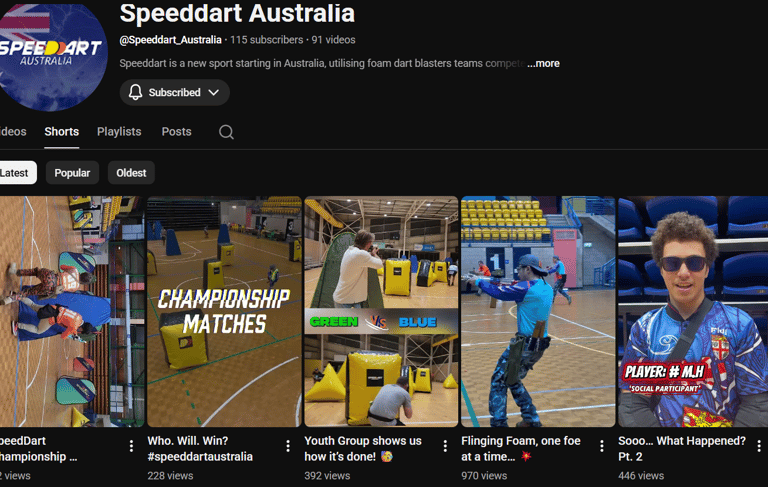Click the notification bell icon on Subscribed
The image size is (768, 487).
click(136, 92)
